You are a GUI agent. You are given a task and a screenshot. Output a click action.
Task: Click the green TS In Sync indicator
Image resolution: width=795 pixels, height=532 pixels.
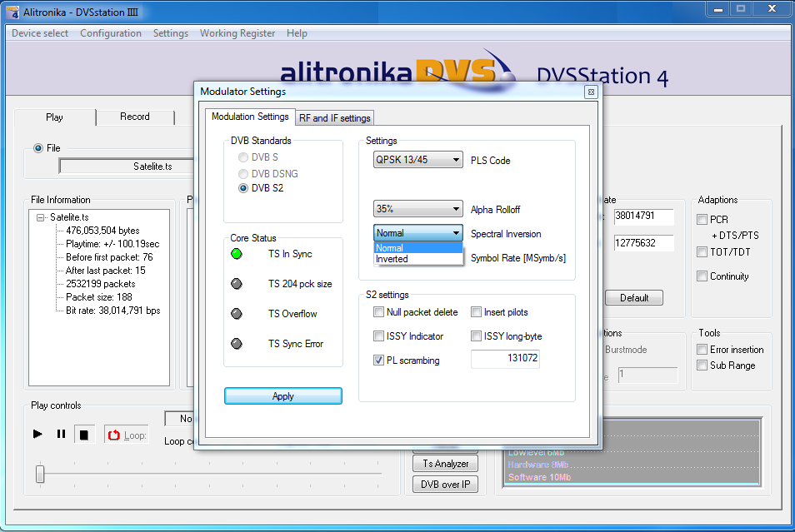(x=237, y=254)
